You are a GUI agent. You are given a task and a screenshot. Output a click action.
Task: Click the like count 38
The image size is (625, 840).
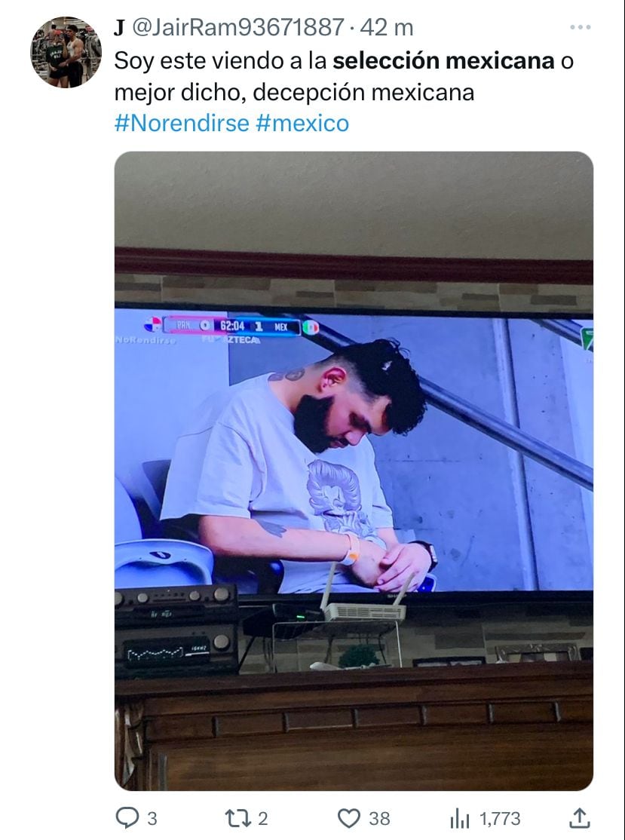(x=379, y=819)
